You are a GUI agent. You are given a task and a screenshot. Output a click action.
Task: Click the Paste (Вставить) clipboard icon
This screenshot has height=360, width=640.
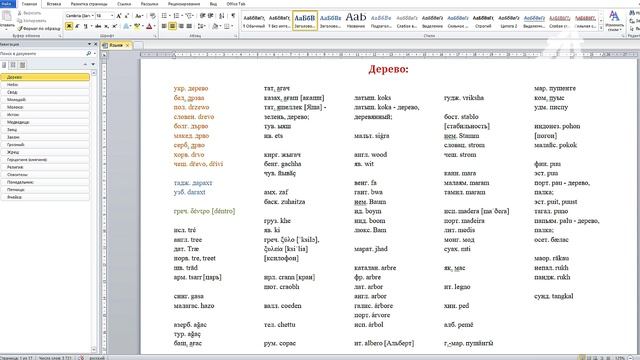point(6,16)
